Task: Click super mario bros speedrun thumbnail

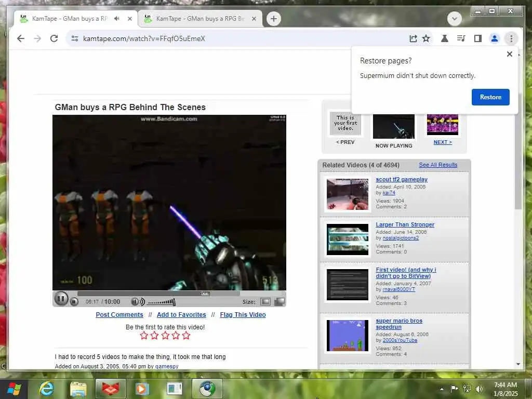Action: click(347, 336)
